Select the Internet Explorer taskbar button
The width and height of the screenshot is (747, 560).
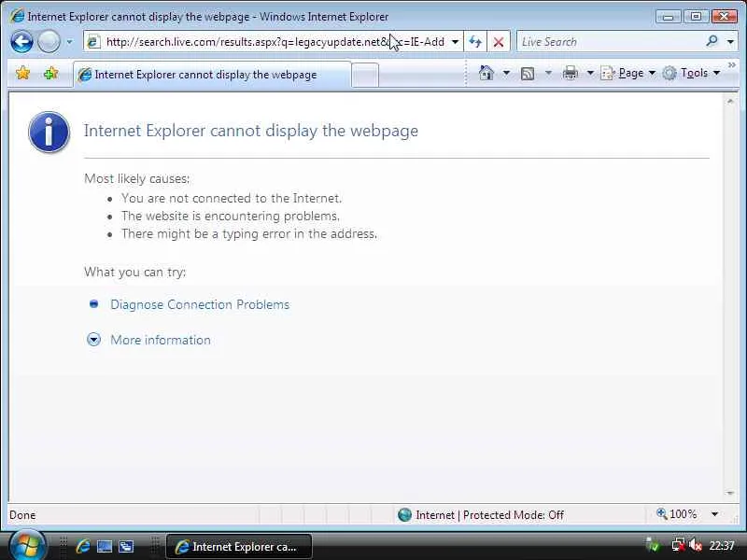click(239, 547)
